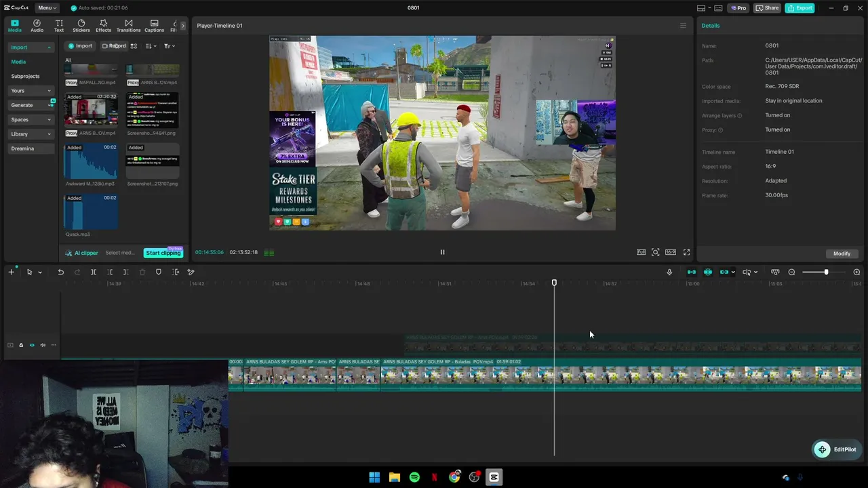Redo the last undone edit
868x488 pixels.
(x=77, y=272)
